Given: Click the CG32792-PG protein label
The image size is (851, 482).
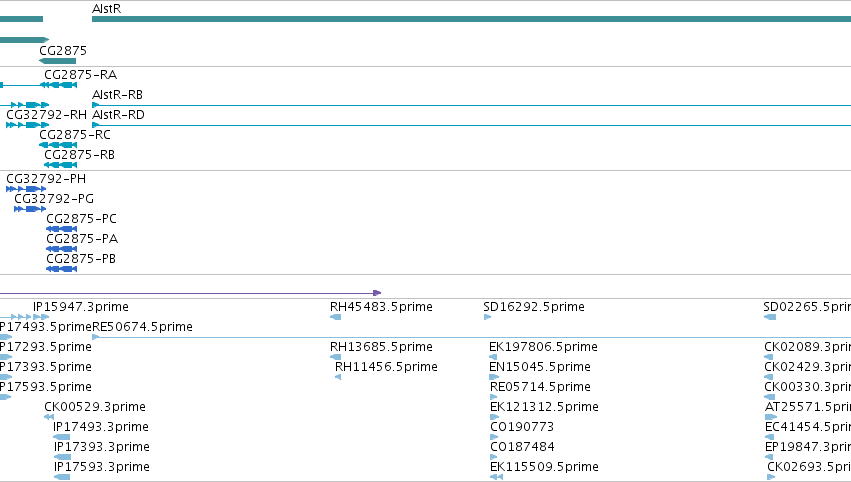Looking at the screenshot, I should point(54,199).
